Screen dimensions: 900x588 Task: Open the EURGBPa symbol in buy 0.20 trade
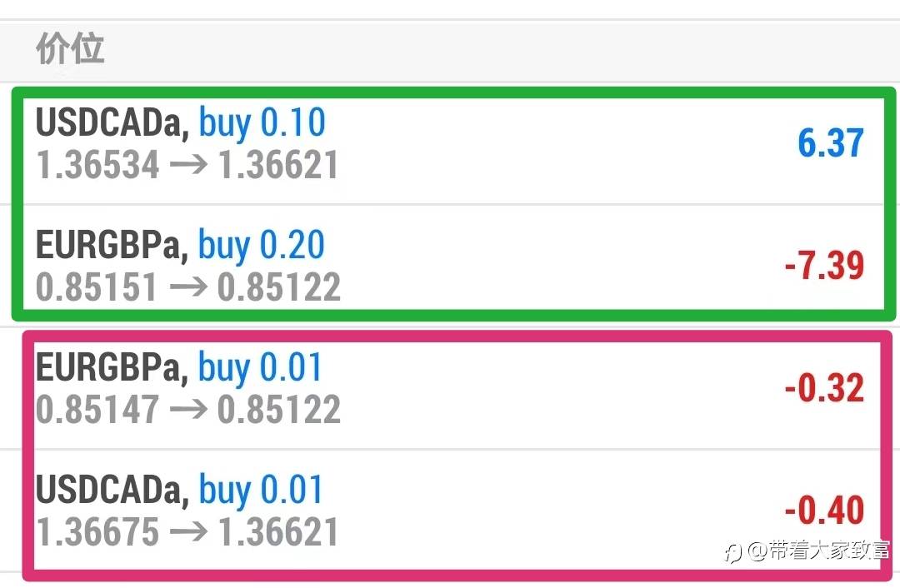(x=108, y=246)
